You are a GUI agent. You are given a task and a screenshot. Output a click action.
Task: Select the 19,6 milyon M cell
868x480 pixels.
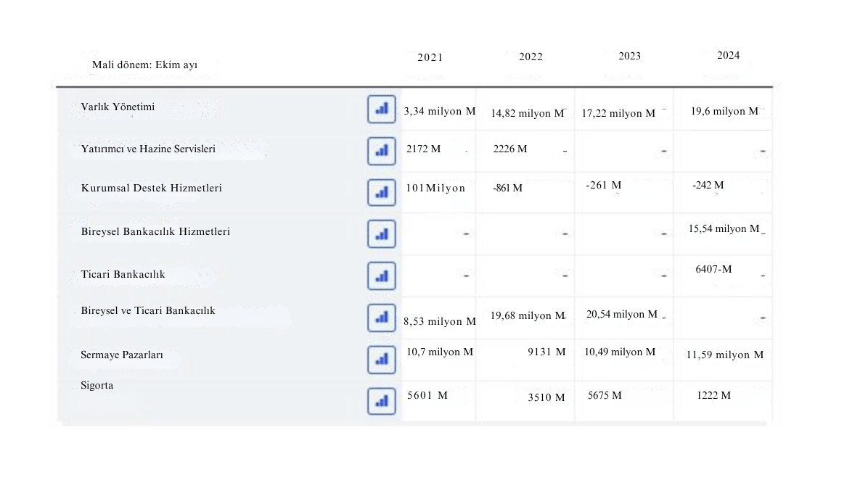coord(724,111)
